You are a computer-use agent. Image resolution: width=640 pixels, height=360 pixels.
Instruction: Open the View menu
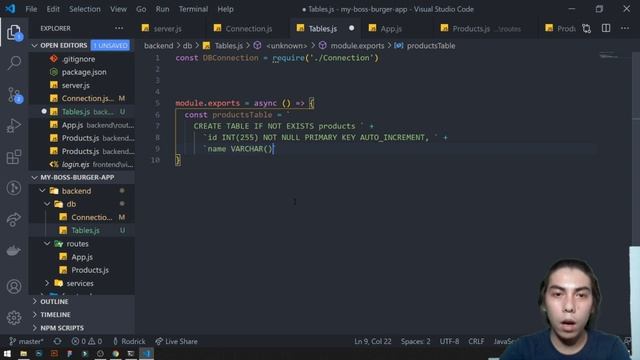point(118,9)
